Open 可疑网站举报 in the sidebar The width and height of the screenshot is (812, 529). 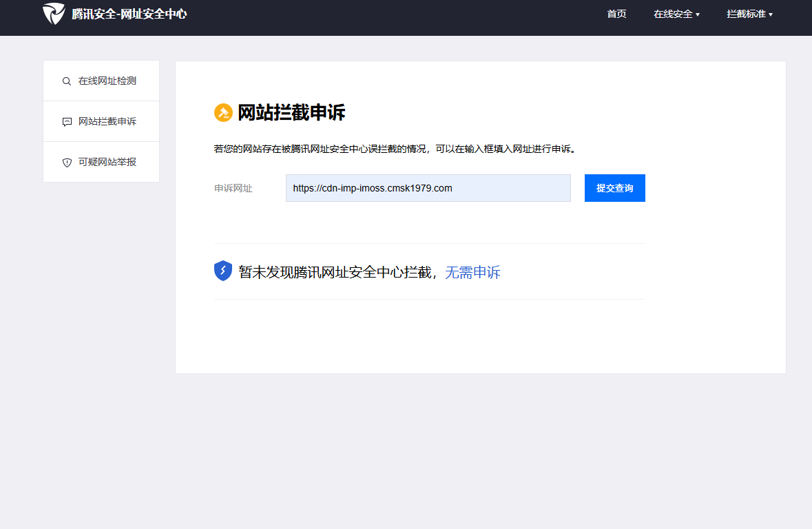point(101,162)
